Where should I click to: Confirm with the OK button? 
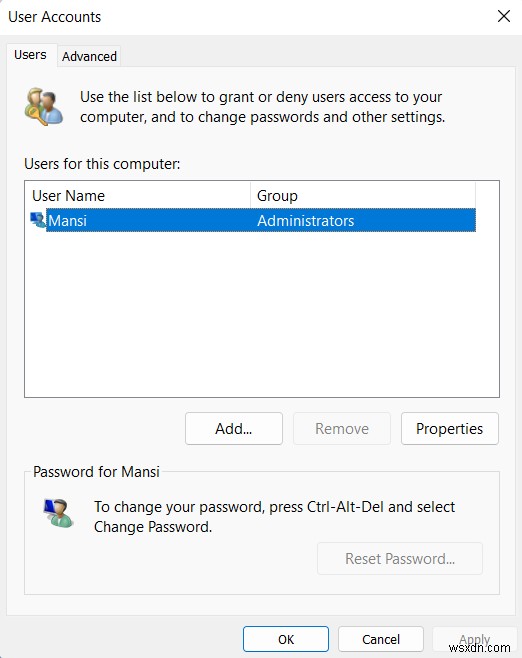pyautogui.click(x=286, y=639)
